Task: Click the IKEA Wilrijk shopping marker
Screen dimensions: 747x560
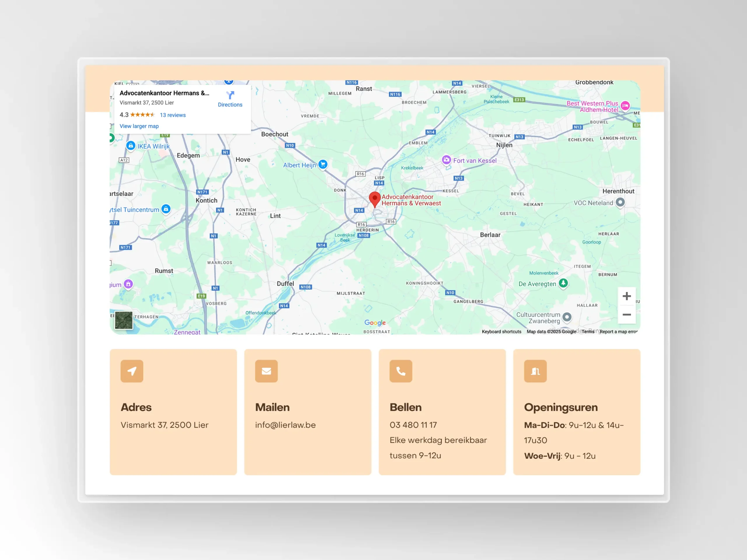Action: pos(131,146)
